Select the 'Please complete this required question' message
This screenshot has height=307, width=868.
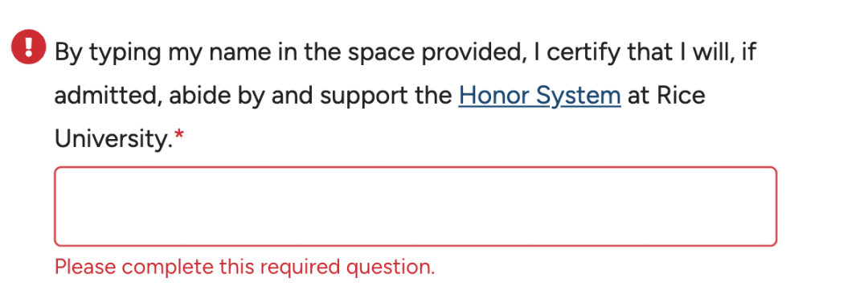[244, 267]
